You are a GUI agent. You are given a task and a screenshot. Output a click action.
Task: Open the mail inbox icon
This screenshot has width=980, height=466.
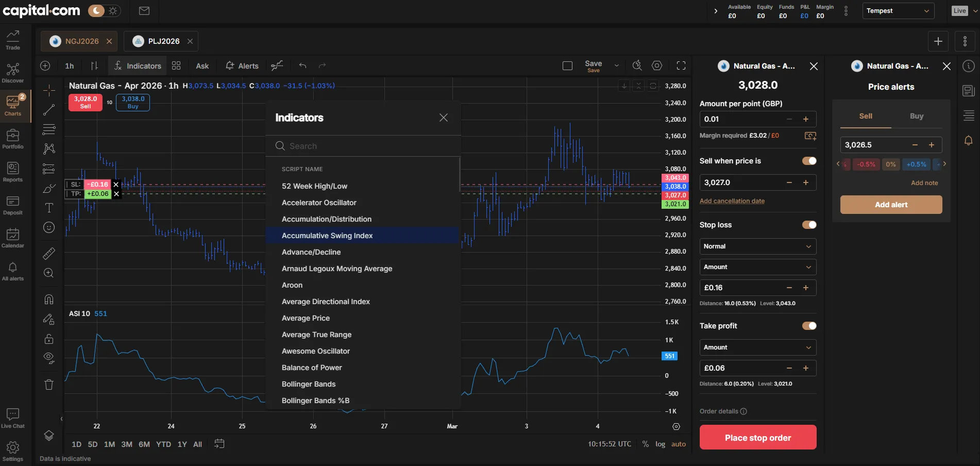144,11
